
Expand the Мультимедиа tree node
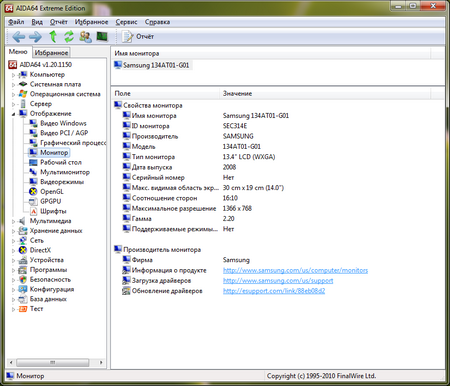pyautogui.click(x=13, y=221)
